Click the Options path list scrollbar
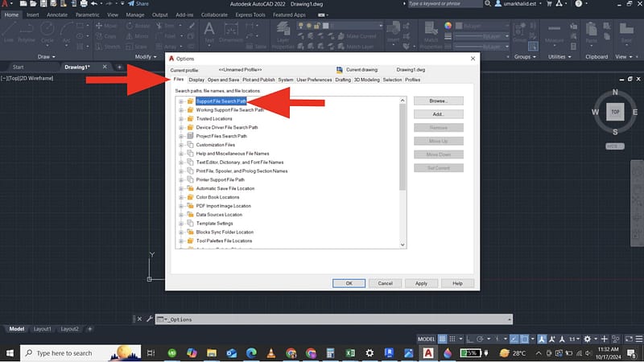The image size is (644, 362). [x=402, y=161]
